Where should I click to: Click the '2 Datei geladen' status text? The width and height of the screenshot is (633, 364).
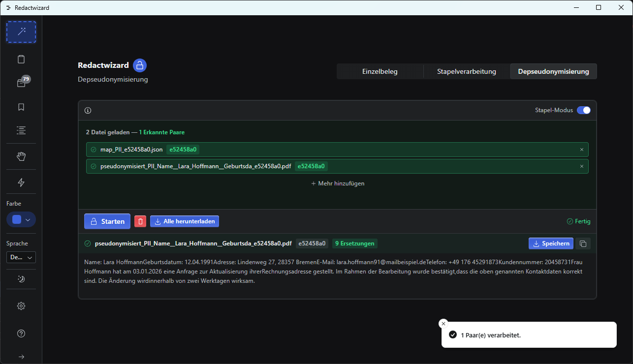pos(107,132)
